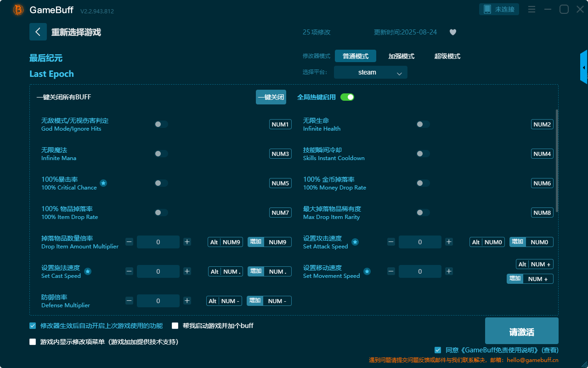Toggle 100% Item Drop Rate
Image resolution: width=588 pixels, height=368 pixels.
point(161,213)
